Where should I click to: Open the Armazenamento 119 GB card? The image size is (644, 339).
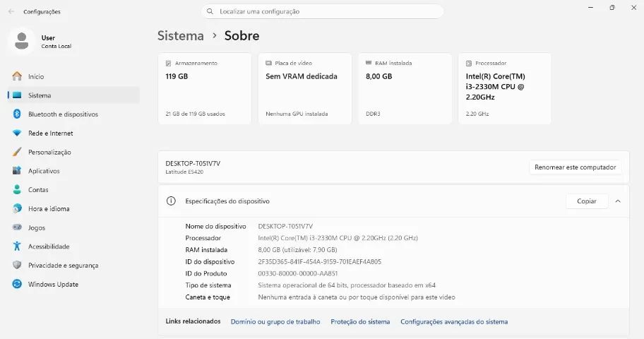205,88
